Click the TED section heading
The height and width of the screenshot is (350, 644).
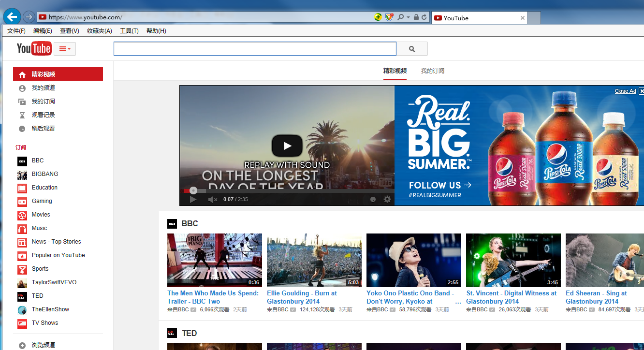pos(190,333)
